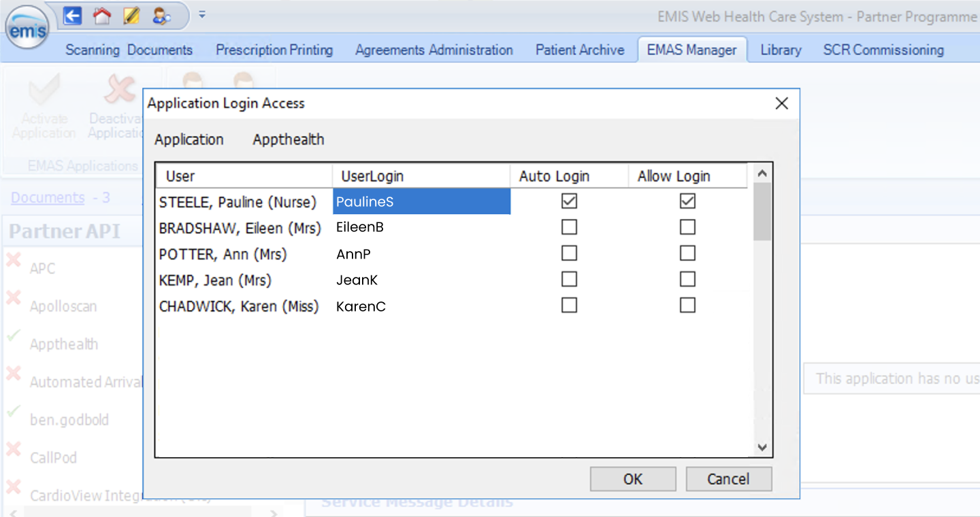Select CHADWICK, Karen (Miss) row

tap(239, 306)
